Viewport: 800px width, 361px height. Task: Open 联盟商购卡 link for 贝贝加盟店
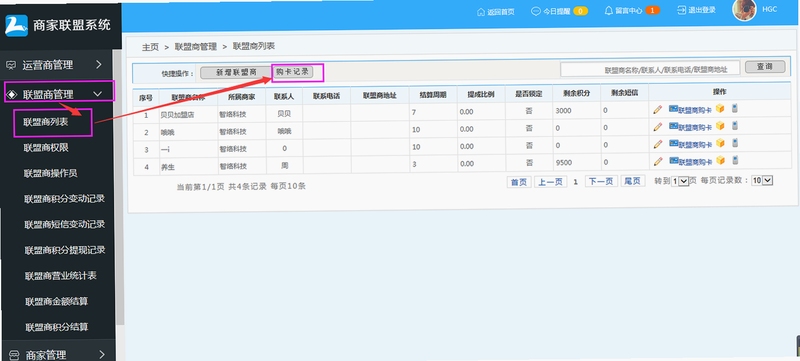(690, 110)
